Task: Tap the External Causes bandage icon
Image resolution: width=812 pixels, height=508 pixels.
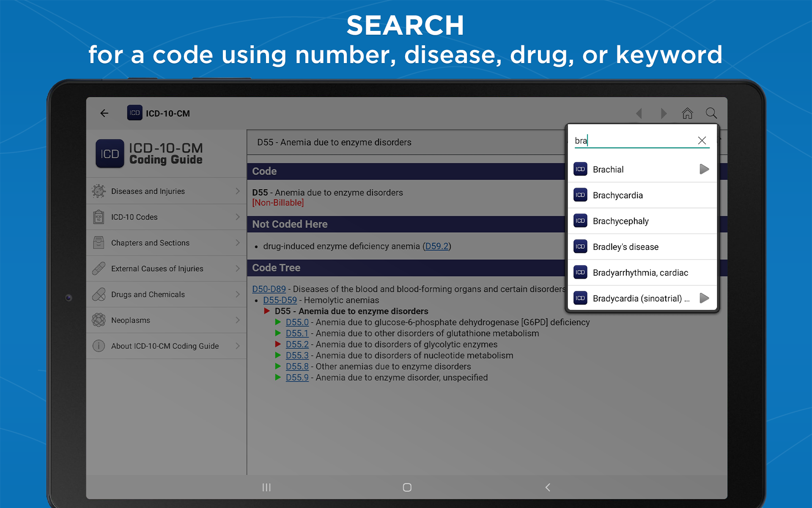Action: 99,269
